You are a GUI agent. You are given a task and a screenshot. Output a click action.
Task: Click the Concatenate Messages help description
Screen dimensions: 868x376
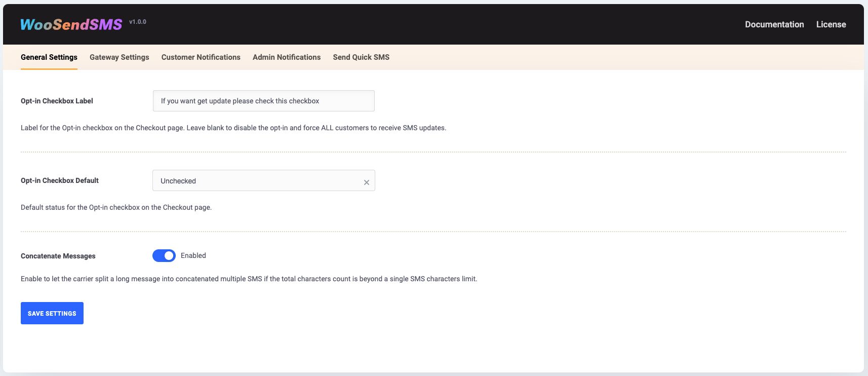click(x=249, y=279)
